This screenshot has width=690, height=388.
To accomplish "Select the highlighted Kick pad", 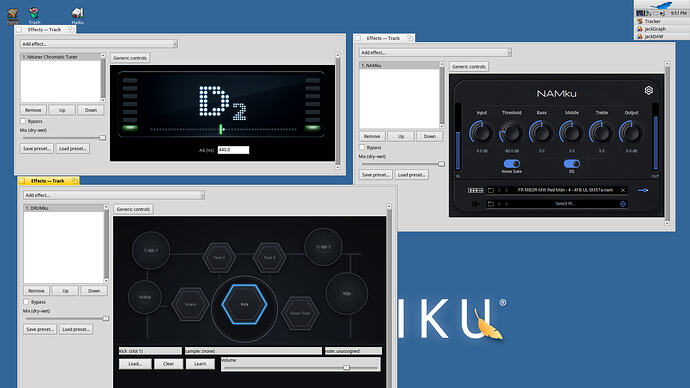I will point(245,304).
